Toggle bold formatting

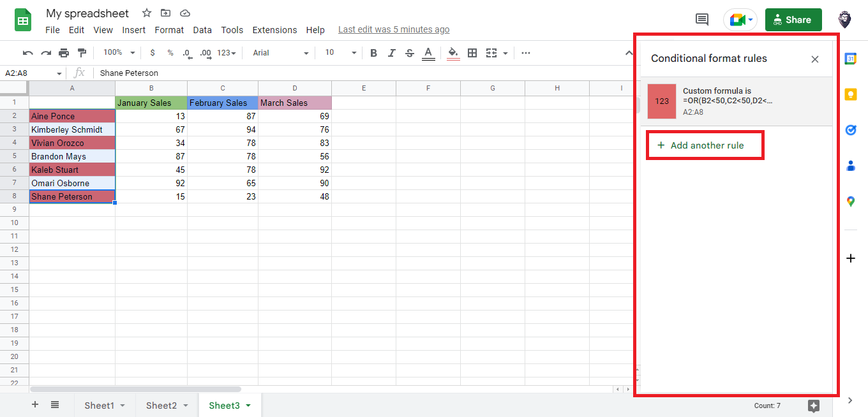click(373, 52)
